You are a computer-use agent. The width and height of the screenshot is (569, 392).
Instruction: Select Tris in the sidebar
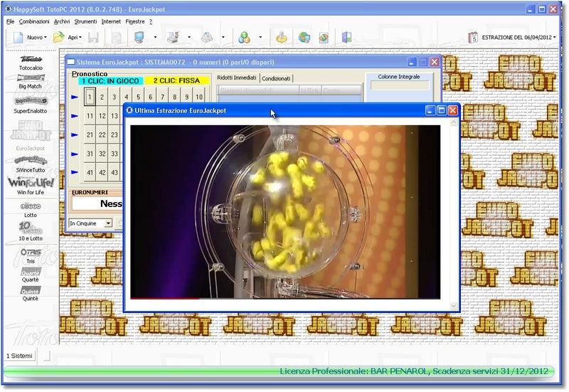(31, 256)
